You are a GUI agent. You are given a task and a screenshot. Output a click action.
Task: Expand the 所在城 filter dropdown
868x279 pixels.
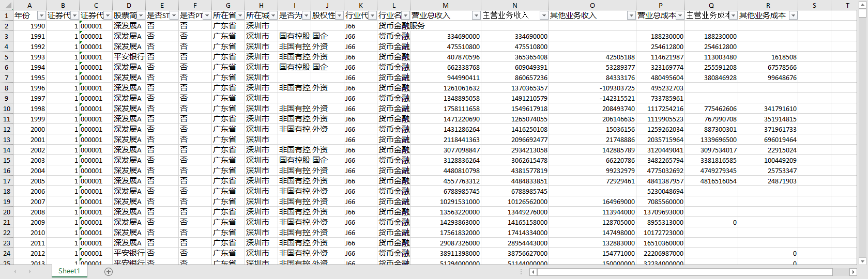(273, 16)
